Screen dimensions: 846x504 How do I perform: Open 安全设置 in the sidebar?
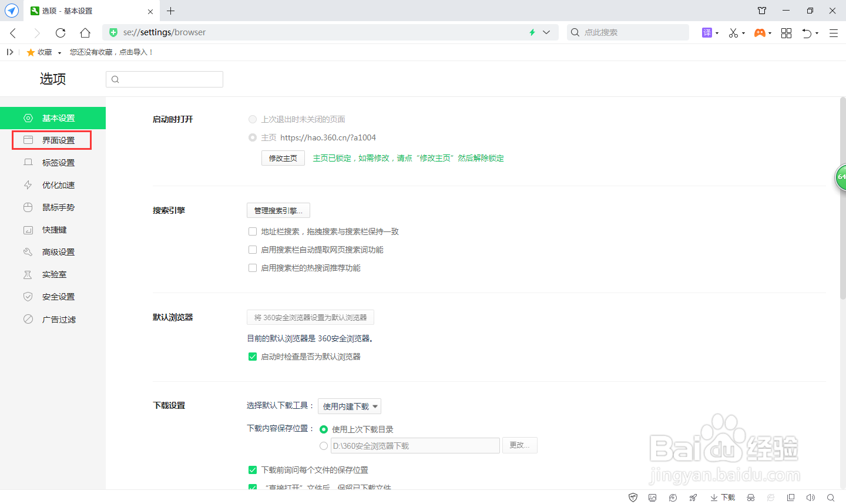(x=53, y=297)
